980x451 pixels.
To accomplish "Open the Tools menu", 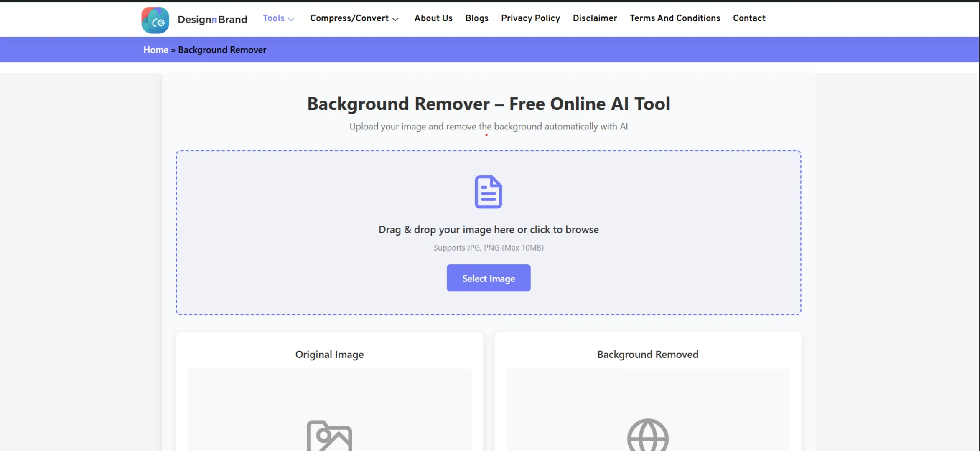I will pyautogui.click(x=274, y=18).
